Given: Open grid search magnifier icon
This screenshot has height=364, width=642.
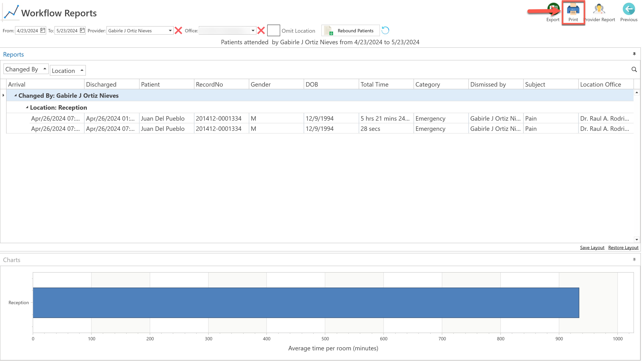Looking at the screenshot, I should (x=634, y=69).
